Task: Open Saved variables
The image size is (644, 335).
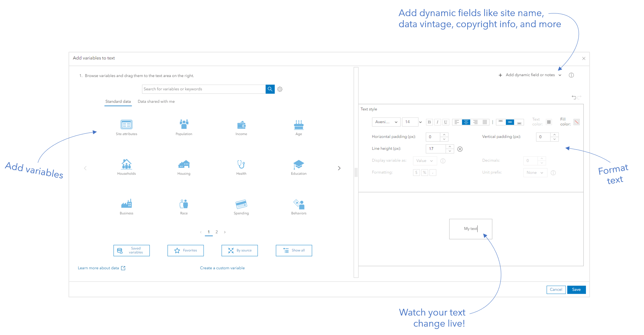Action: tap(131, 251)
